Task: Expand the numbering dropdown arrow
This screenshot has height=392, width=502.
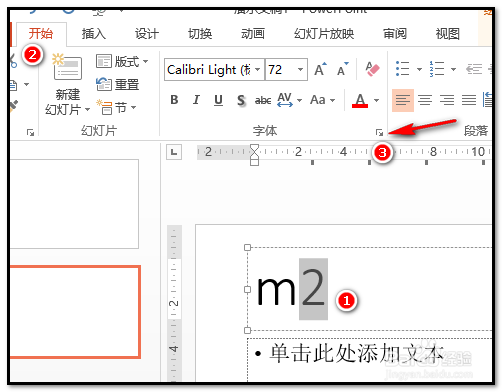Action: tap(453, 69)
